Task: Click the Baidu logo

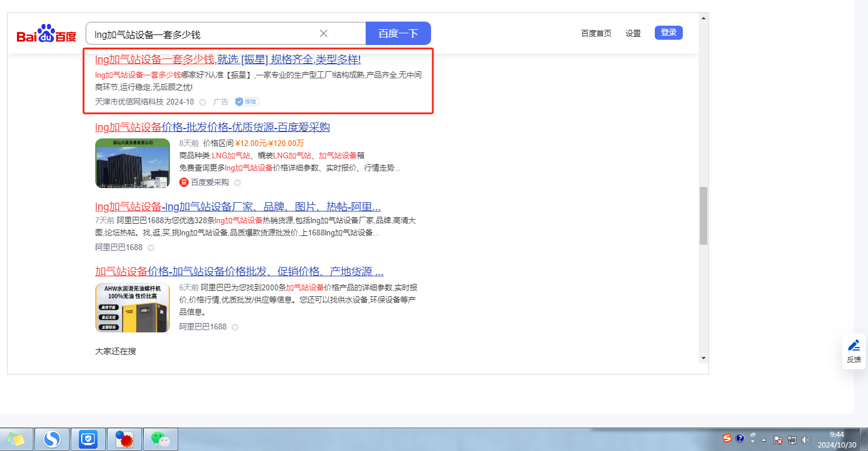Action: tap(46, 34)
